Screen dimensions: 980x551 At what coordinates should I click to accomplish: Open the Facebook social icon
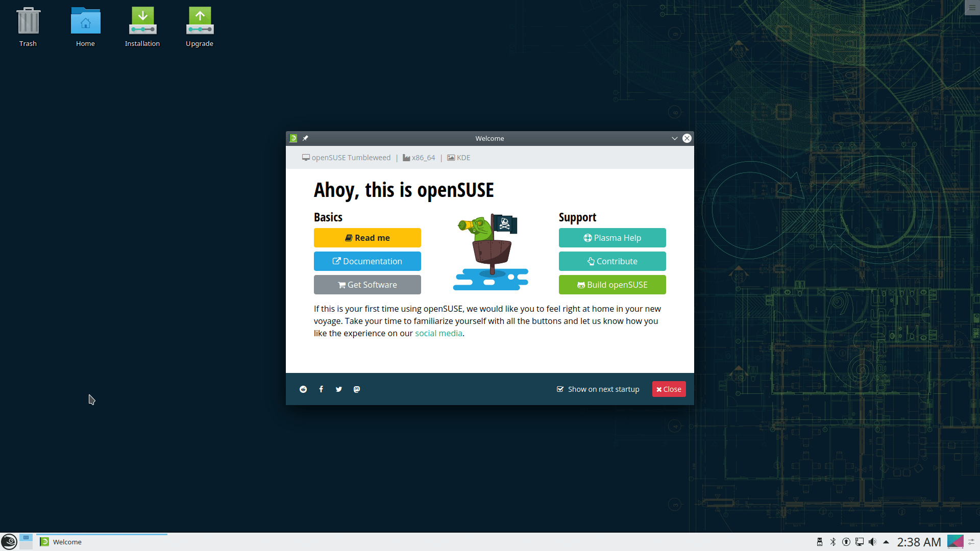click(321, 389)
